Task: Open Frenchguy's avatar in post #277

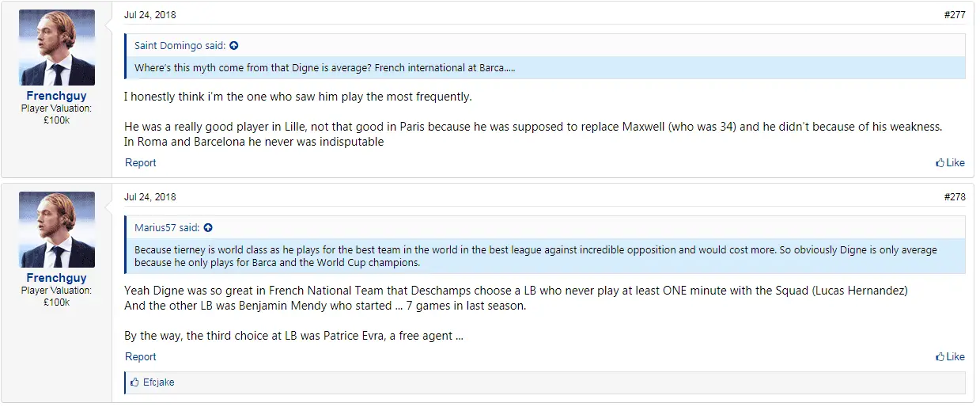Action: pyautogui.click(x=56, y=48)
